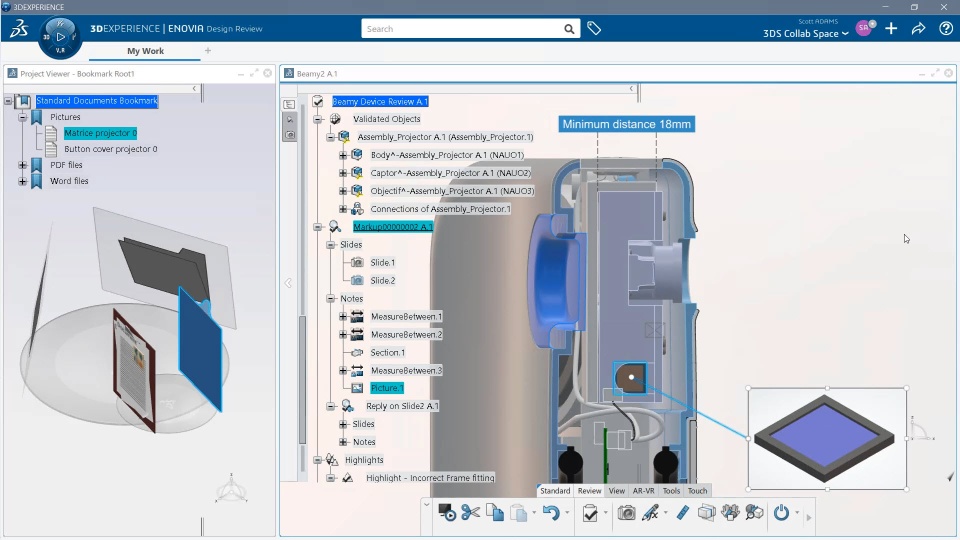Select the My Work tab
960x540 pixels.
pyautogui.click(x=145, y=51)
